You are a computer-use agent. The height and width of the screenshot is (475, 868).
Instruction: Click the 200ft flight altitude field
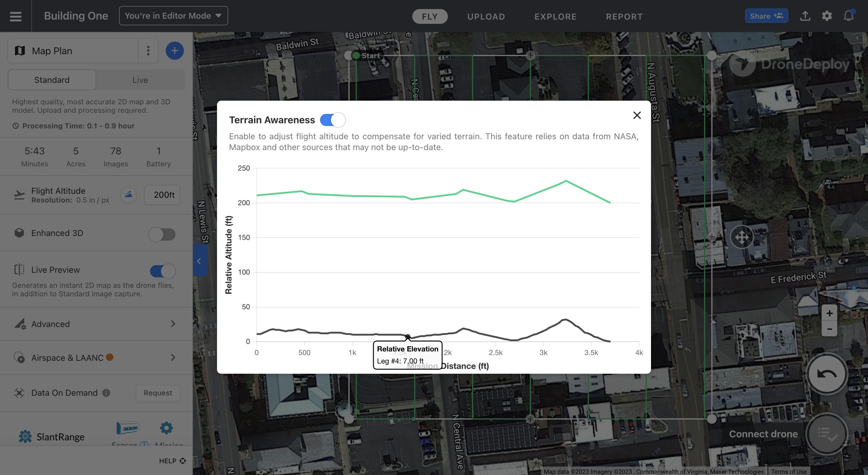[162, 195]
